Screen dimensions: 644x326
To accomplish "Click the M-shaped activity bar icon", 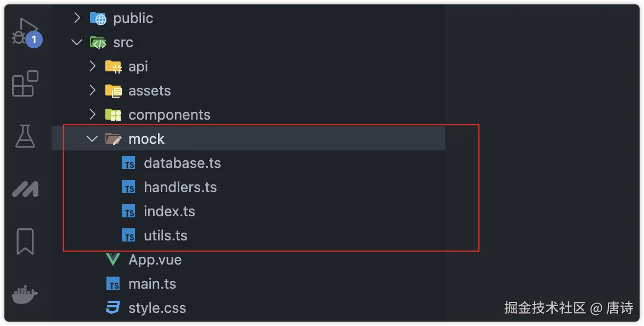I will [25, 189].
